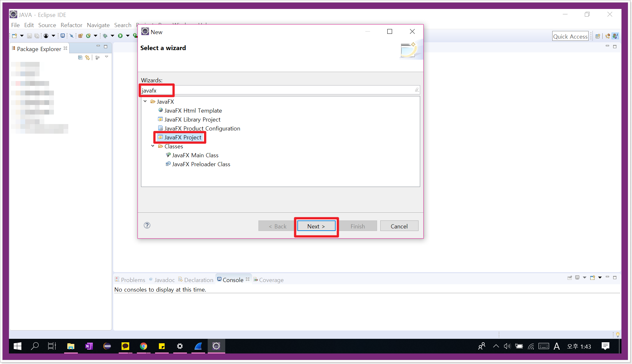Open Windows Start menu
Viewport: 632px width, 364px height.
[18, 346]
